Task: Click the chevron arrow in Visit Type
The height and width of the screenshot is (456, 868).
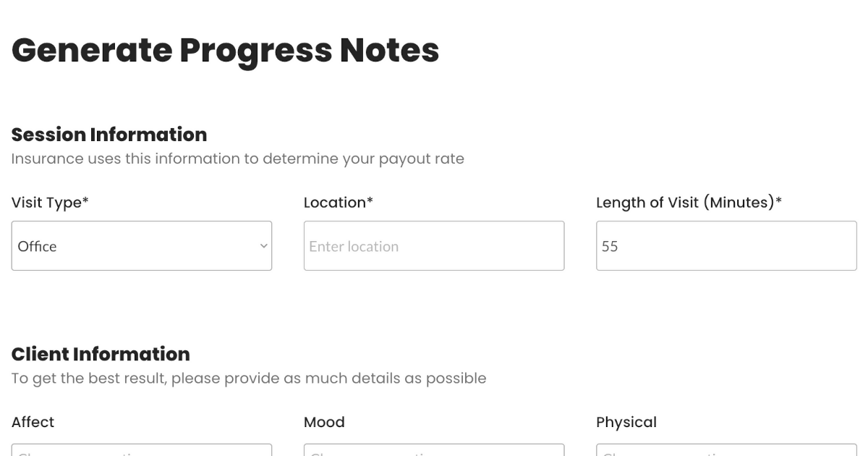Action: tap(263, 246)
